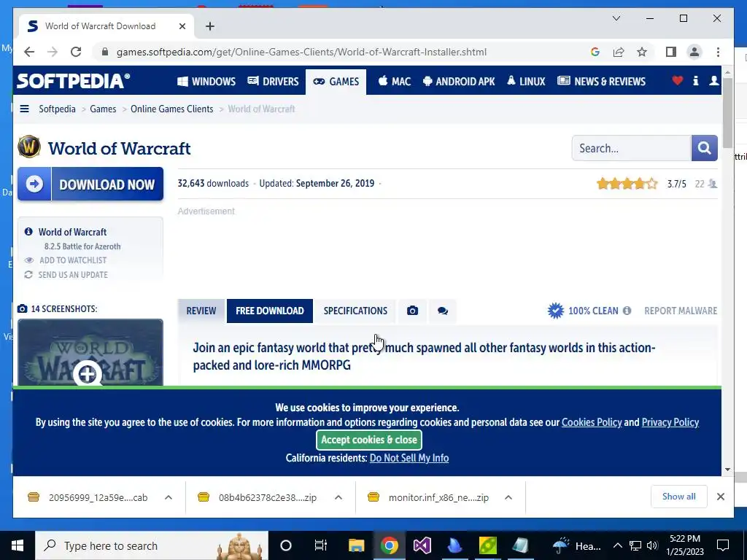Screen dimensions: 747x560
Task: Open a new browser tab
Action: [210, 26]
